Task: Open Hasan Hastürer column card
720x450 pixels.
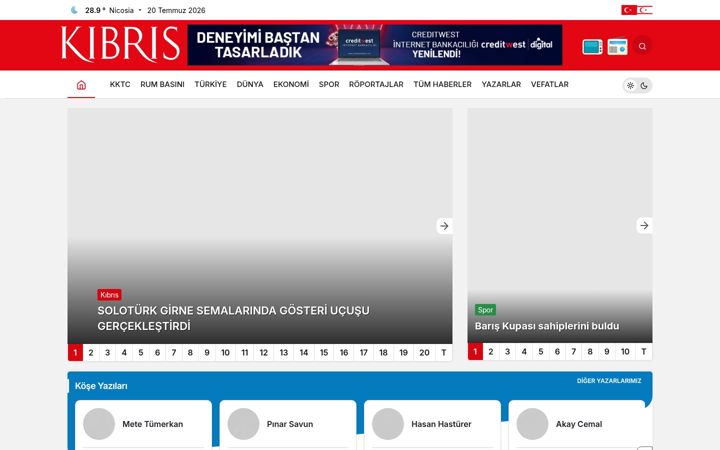Action: pos(432,425)
